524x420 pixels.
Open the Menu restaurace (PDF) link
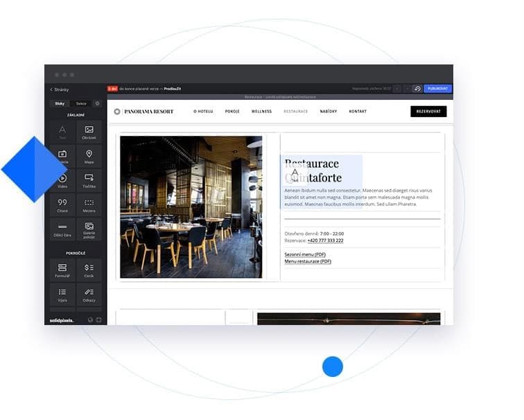308,261
